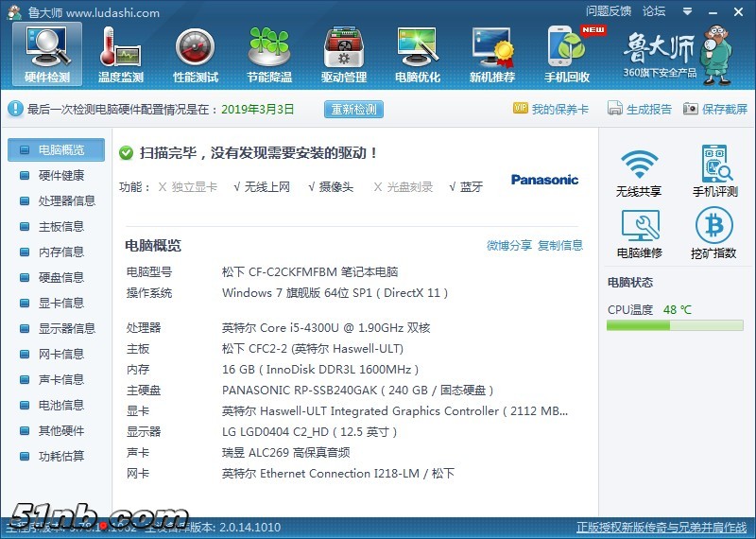Switch to 硬盘信息 sidebar tab
The image size is (756, 539).
pyautogui.click(x=60, y=277)
